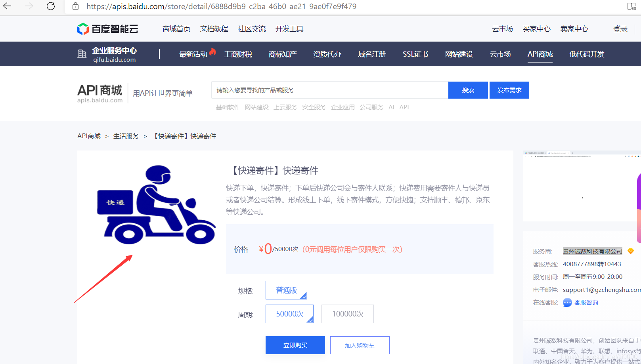Select 域名注册 menu item
This screenshot has width=641, height=364.
(x=372, y=54)
